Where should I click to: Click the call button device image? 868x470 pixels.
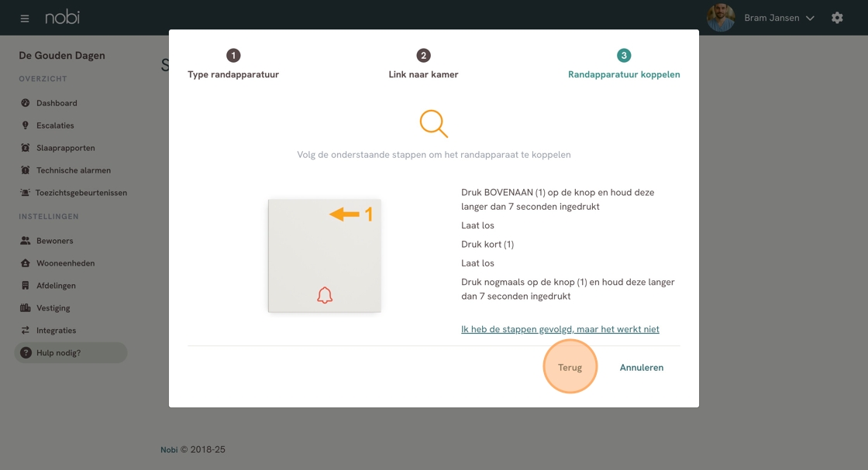click(x=325, y=256)
